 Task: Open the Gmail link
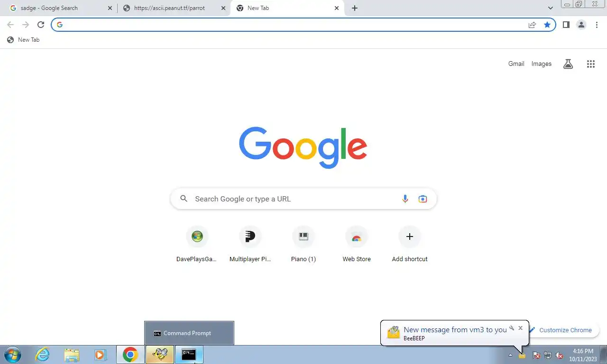[x=516, y=64]
